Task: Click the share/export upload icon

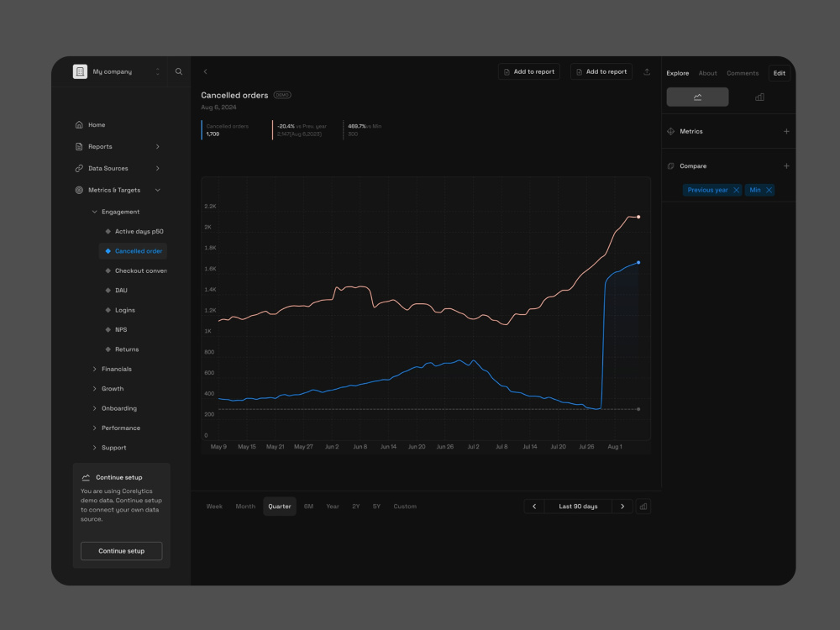Action: pos(647,71)
